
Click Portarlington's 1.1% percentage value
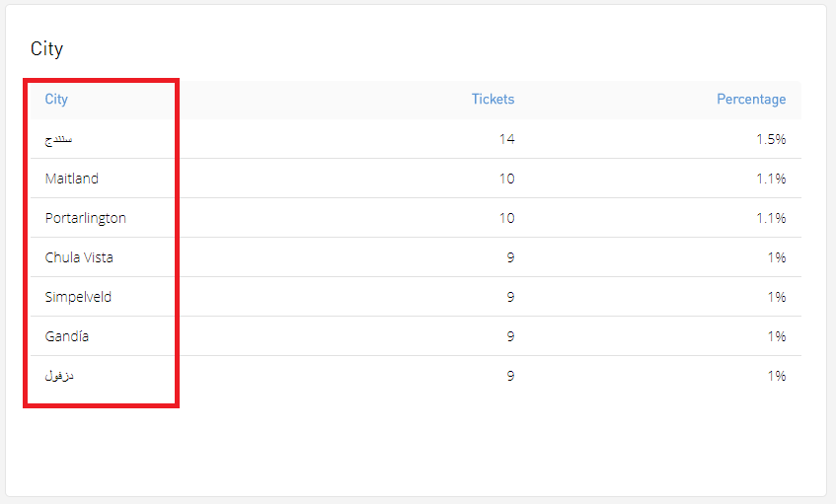(x=771, y=218)
